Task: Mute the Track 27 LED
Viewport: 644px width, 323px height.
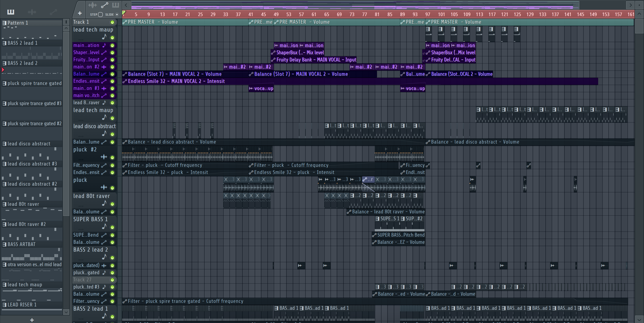Action: click(112, 280)
